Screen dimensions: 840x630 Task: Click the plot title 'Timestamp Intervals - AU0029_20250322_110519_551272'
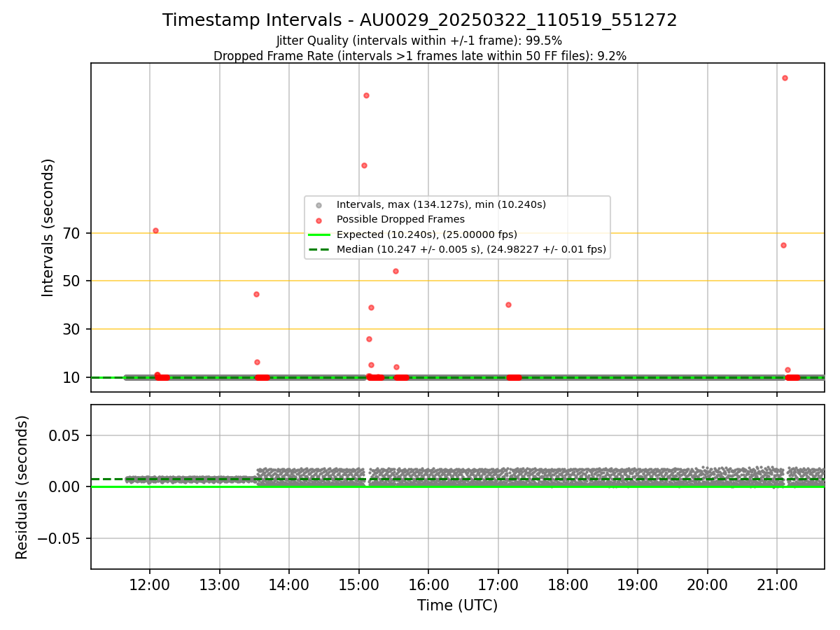pos(420,20)
